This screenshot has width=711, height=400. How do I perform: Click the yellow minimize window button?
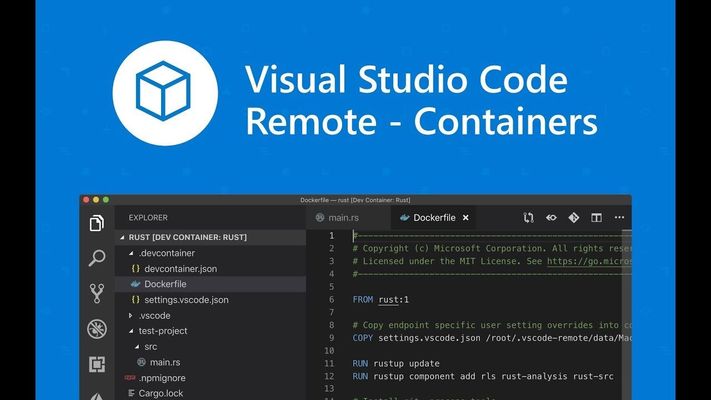96,200
